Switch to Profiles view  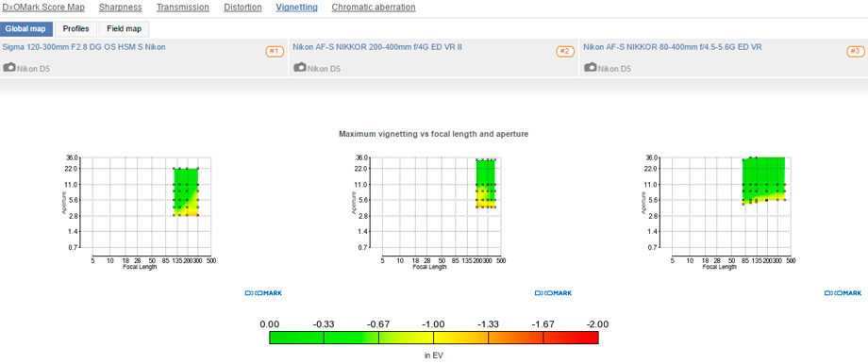75,29
